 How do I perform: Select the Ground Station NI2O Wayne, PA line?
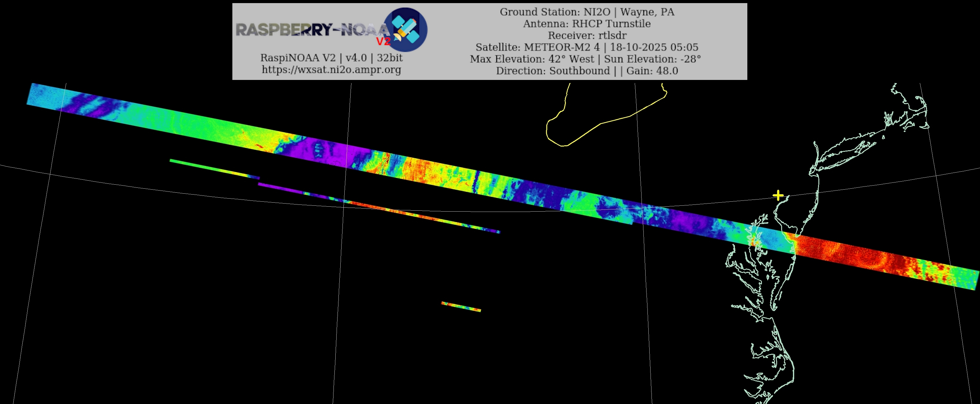click(x=587, y=12)
